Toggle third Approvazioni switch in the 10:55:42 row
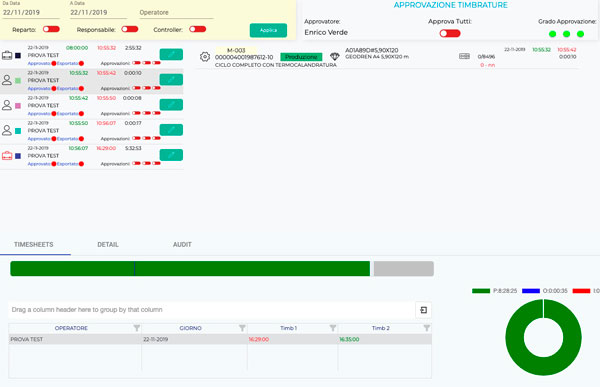Viewport: 600px width, 387px height. [x=156, y=113]
